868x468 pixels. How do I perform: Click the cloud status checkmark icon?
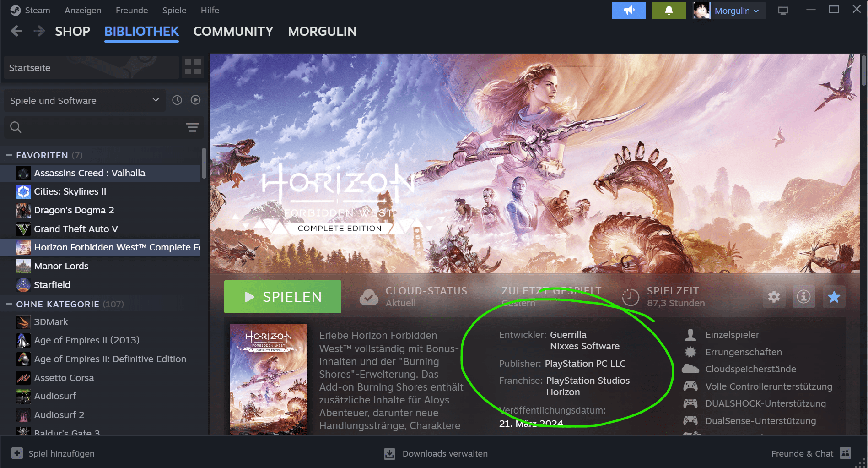369,297
